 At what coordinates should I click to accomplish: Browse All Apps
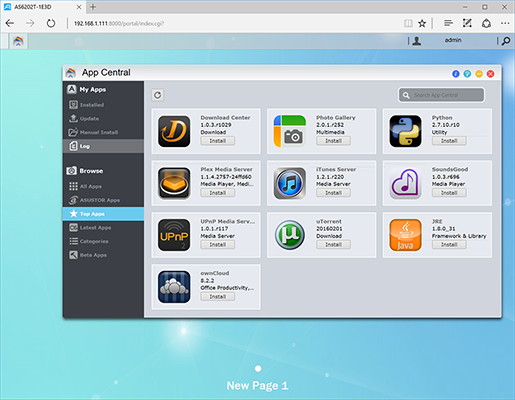[103, 186]
